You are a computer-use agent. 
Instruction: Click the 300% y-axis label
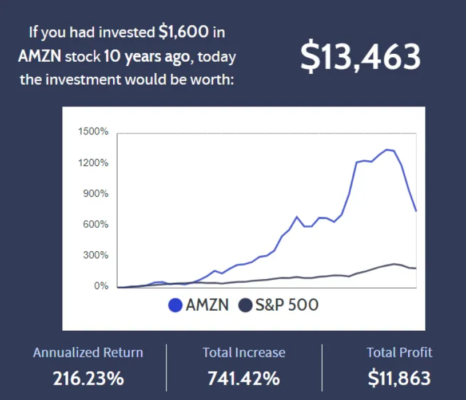pos(96,255)
